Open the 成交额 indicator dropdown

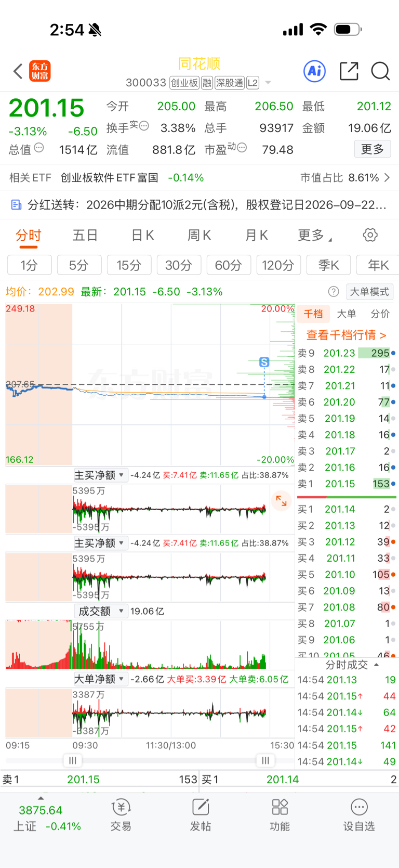[x=101, y=611]
